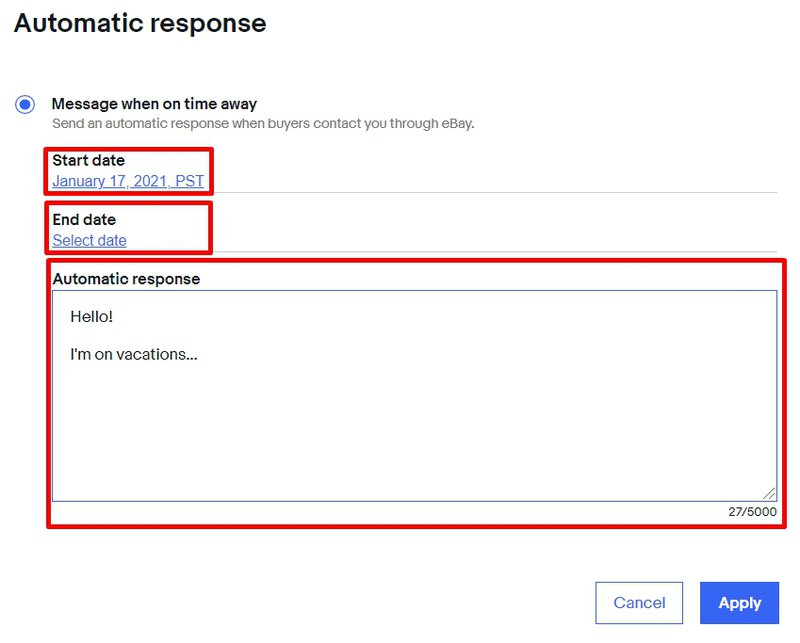Click the Select date link under End date
Image resolution: width=800 pixels, height=643 pixels.
(89, 240)
